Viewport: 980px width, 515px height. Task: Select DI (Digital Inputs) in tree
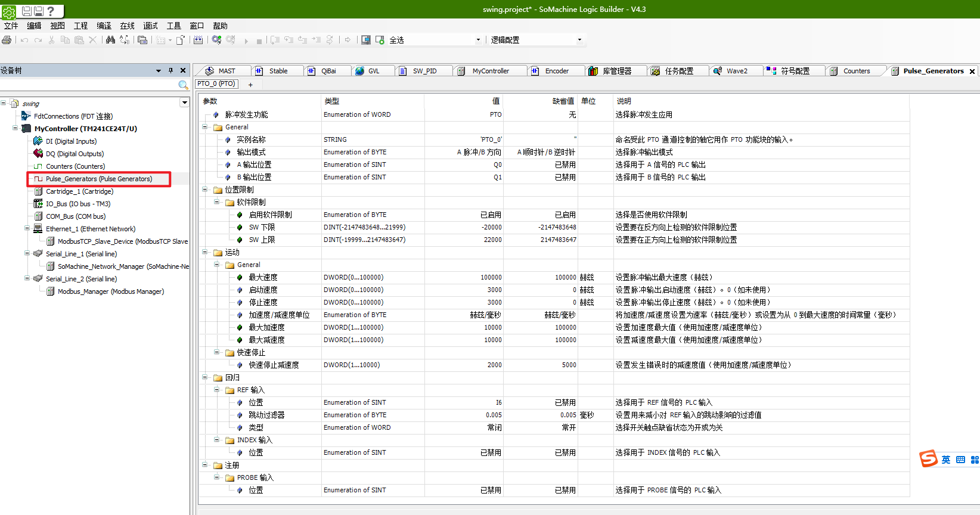(71, 141)
